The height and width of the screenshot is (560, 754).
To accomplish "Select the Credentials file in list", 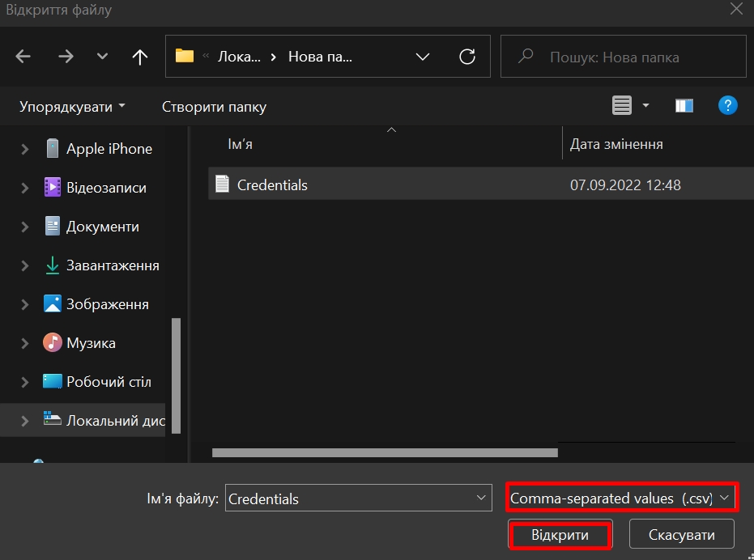I will (x=272, y=185).
